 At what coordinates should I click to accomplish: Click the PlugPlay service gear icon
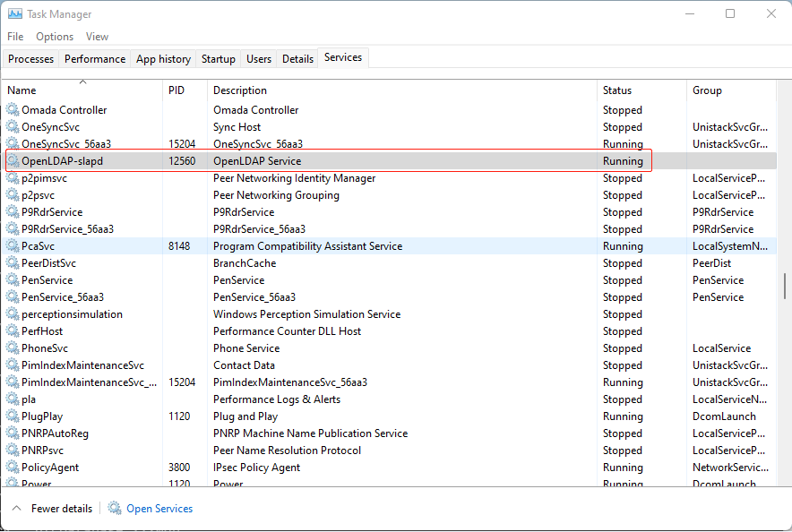point(13,416)
